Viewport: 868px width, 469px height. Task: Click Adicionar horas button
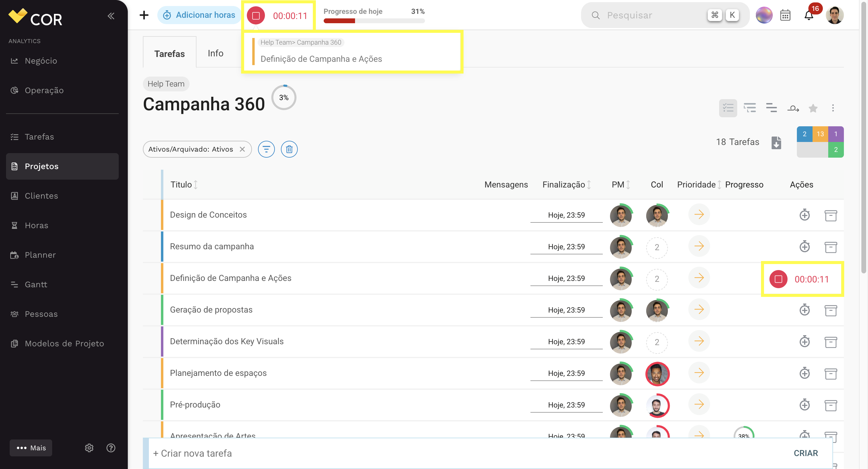pyautogui.click(x=199, y=15)
